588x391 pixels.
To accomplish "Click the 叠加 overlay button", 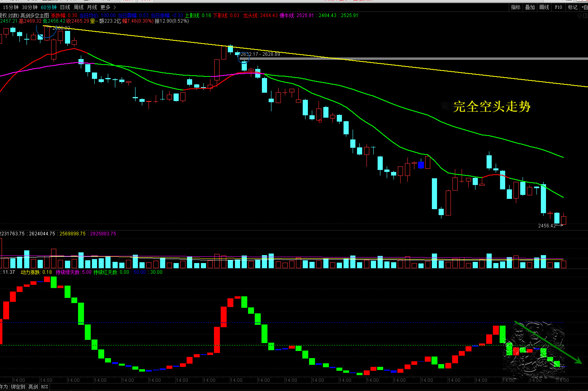I will (x=530, y=7).
